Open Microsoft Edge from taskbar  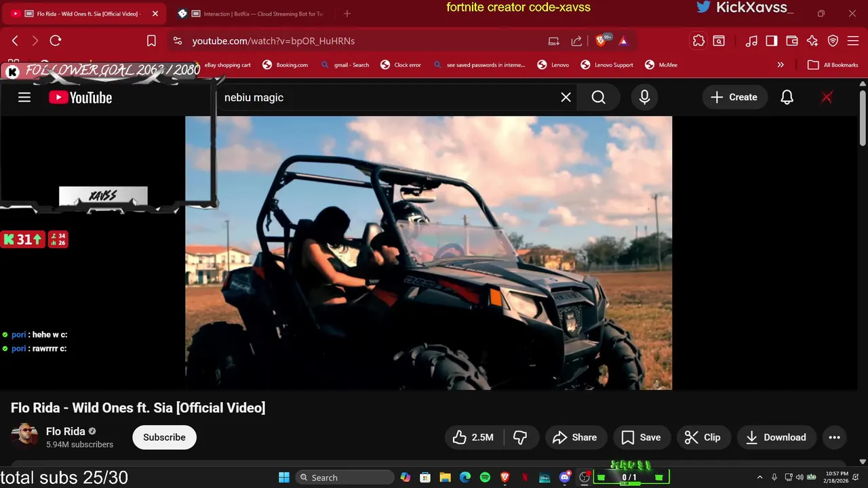465,477
